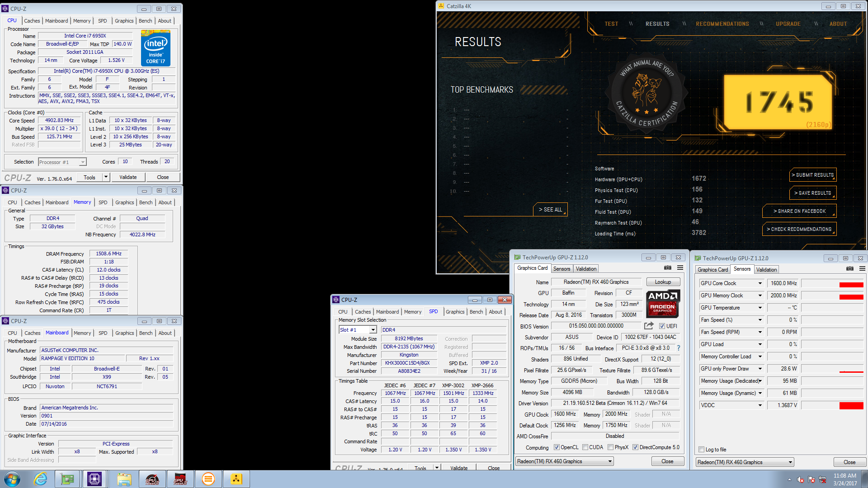This screenshot has width=868, height=488.
Task: Toggle the OpenCL checkbox
Action: (557, 447)
